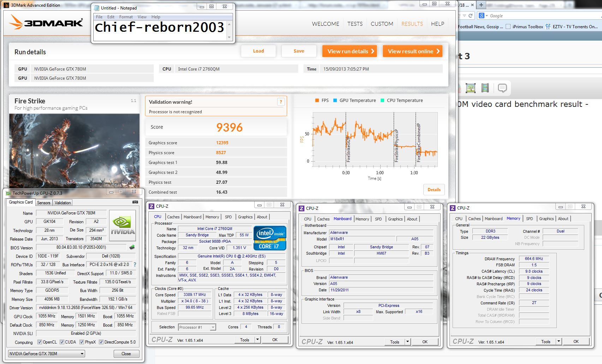Toggle PhysX checkbox in GPU-Z
This screenshot has width=602, height=364.
tap(82, 342)
